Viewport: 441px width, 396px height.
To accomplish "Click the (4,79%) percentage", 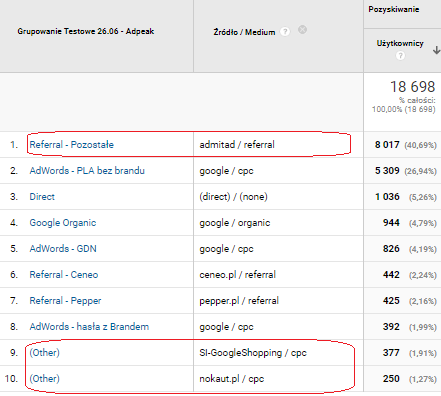I will (423, 223).
